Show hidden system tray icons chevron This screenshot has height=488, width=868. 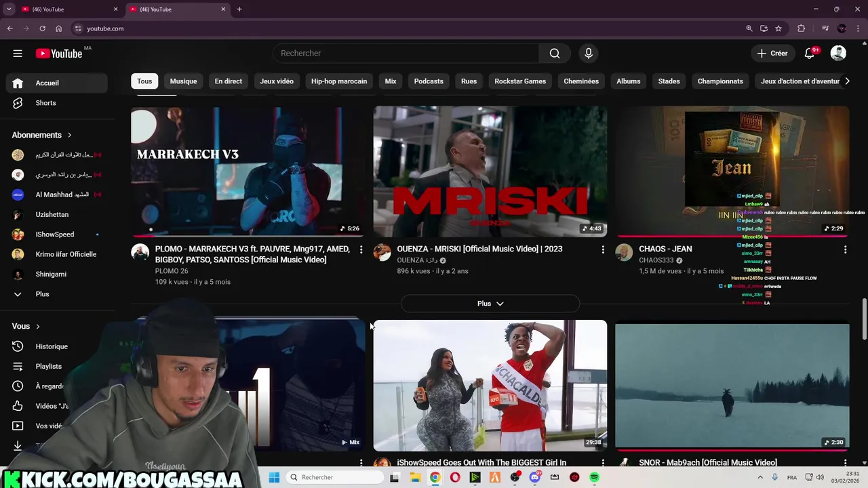[762, 477]
